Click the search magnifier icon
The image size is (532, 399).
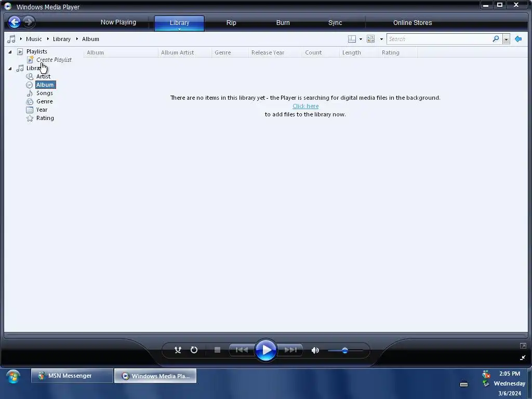(496, 39)
